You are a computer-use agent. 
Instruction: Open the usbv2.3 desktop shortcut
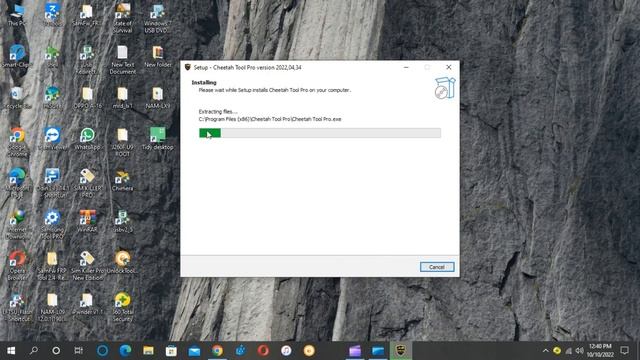pos(122,221)
